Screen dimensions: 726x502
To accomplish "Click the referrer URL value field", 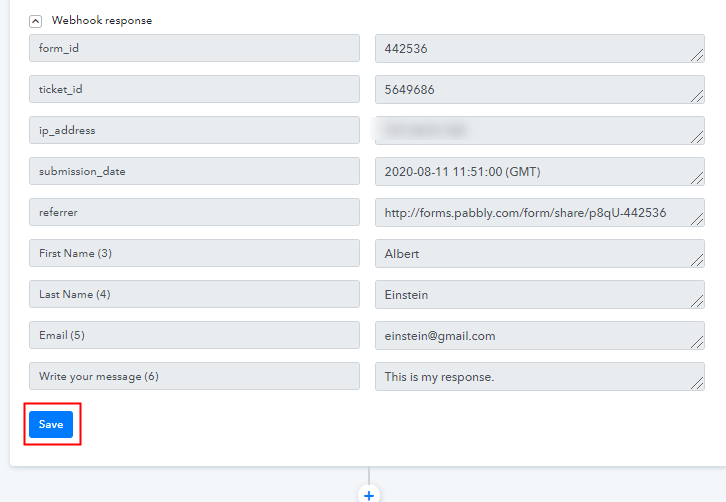I will point(539,212).
